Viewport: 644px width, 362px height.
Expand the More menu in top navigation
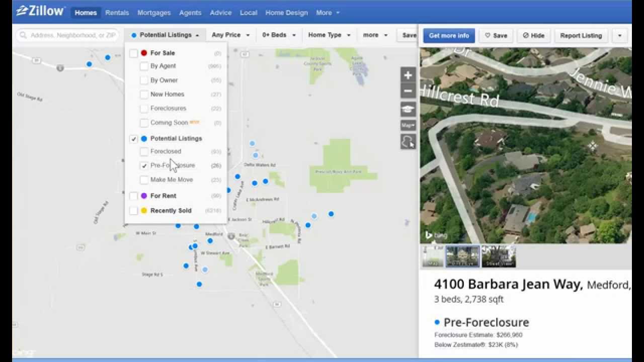[x=328, y=13]
